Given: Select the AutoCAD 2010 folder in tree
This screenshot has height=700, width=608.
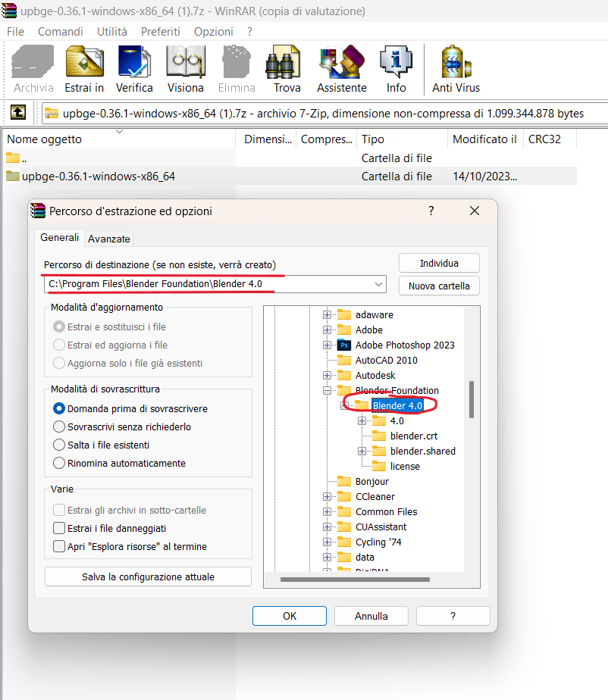Looking at the screenshot, I should tap(386, 361).
